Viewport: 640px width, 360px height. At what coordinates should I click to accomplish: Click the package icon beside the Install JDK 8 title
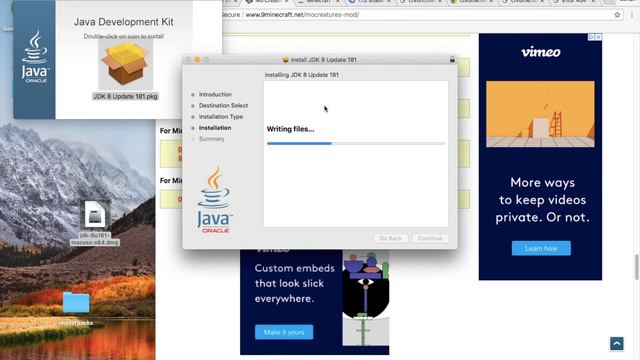[x=285, y=60]
